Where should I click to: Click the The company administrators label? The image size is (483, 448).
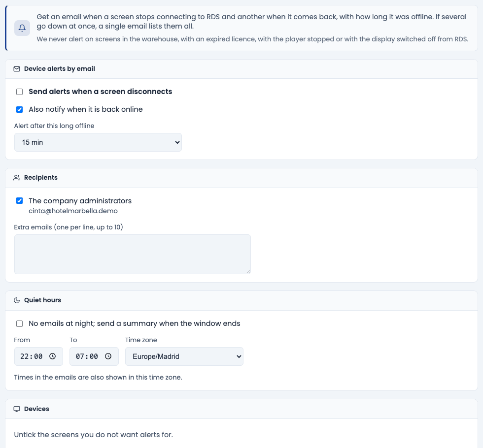pos(80,201)
